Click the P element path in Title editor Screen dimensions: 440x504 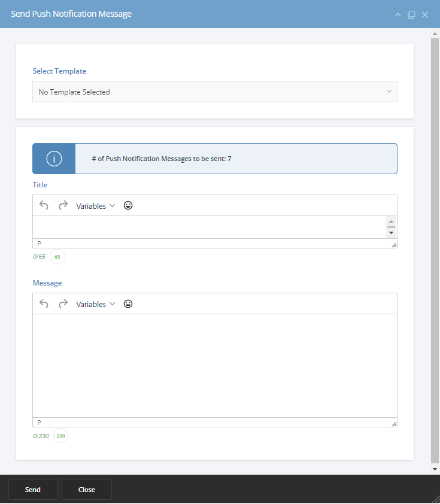(40, 244)
